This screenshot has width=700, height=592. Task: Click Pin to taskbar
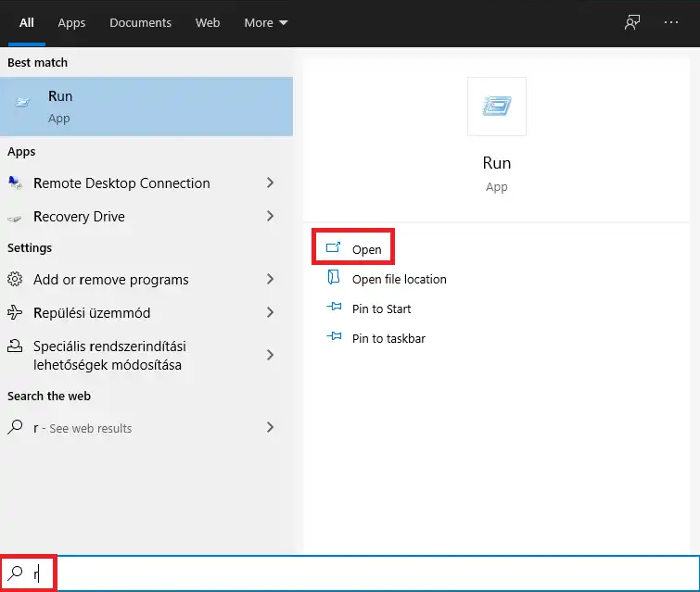[x=388, y=338]
